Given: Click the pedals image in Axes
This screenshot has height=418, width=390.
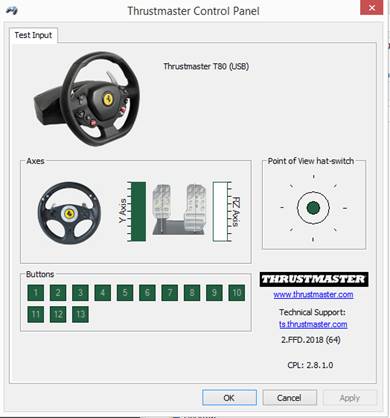Looking at the screenshot, I should [179, 209].
